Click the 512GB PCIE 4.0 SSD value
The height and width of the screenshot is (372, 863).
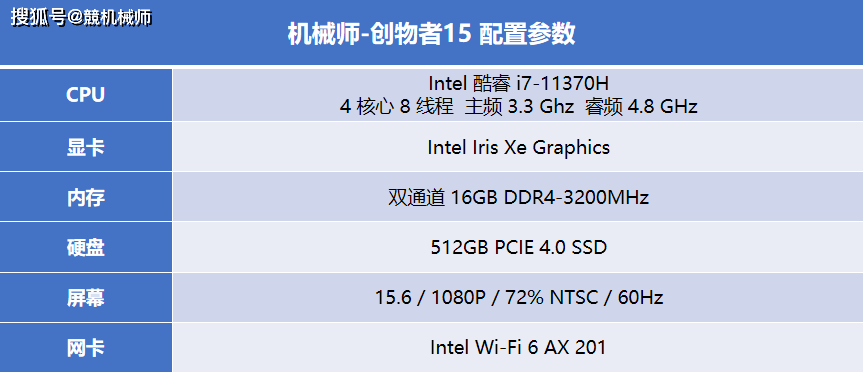(518, 248)
